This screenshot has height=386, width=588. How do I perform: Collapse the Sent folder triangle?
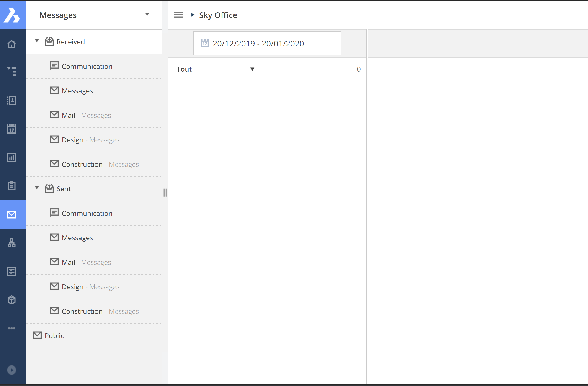tap(37, 188)
